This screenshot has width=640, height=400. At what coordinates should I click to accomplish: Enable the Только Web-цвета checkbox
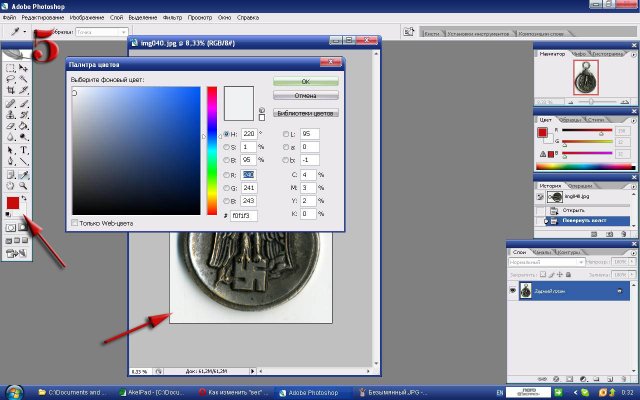[x=75, y=223]
